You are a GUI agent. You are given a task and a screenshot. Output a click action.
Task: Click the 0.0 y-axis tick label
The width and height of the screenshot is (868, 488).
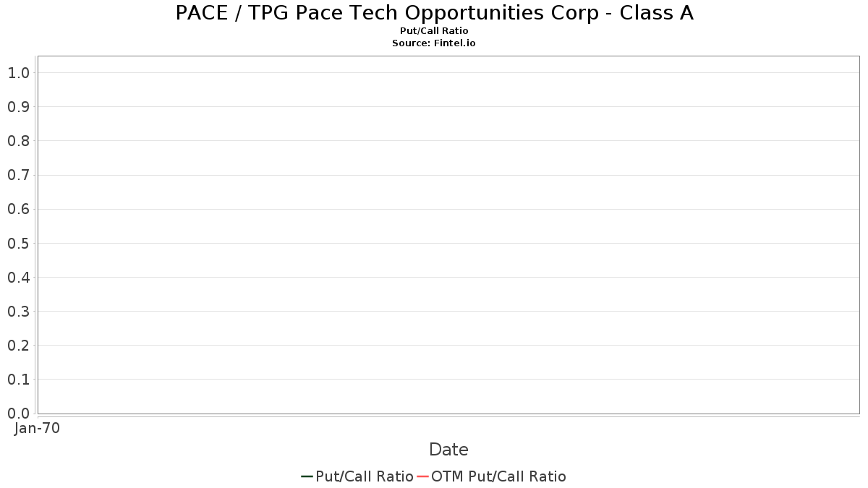pyautogui.click(x=18, y=413)
